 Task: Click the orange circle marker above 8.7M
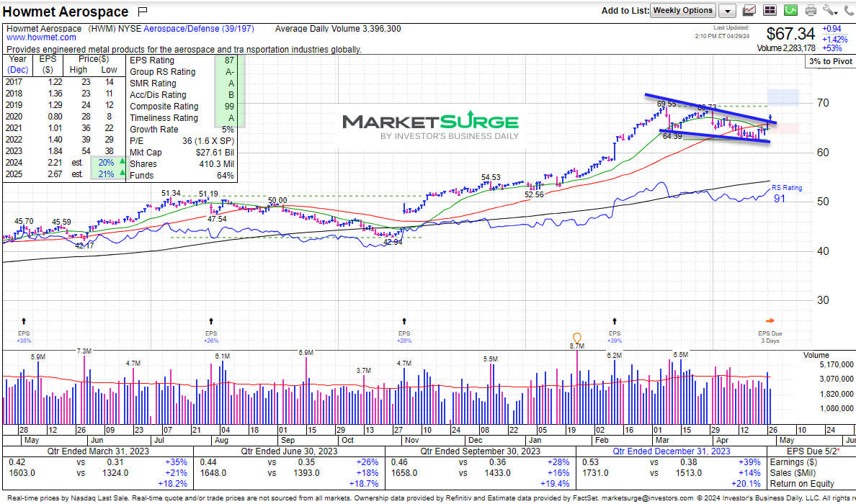click(x=577, y=338)
